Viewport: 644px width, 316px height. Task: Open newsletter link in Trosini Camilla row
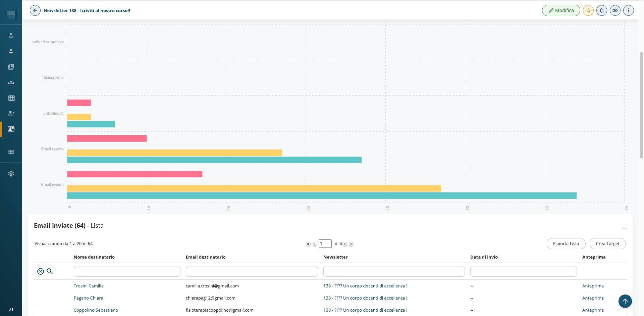tap(365, 286)
